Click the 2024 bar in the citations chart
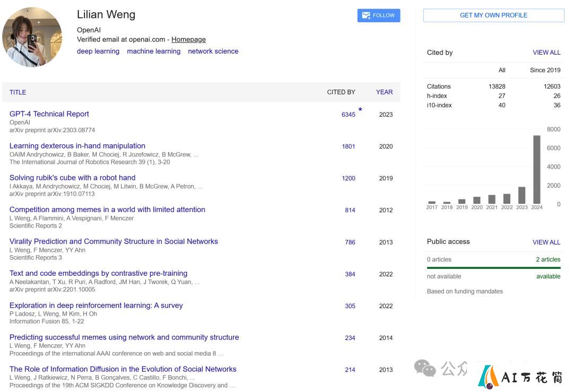This screenshot has height=392, width=573. pos(536,170)
